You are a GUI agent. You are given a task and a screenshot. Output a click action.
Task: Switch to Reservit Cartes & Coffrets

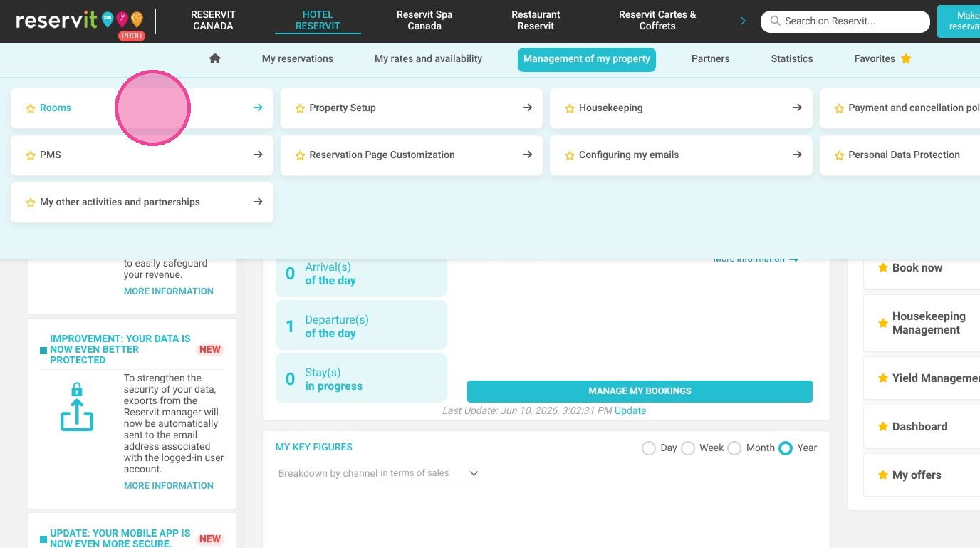[657, 20]
